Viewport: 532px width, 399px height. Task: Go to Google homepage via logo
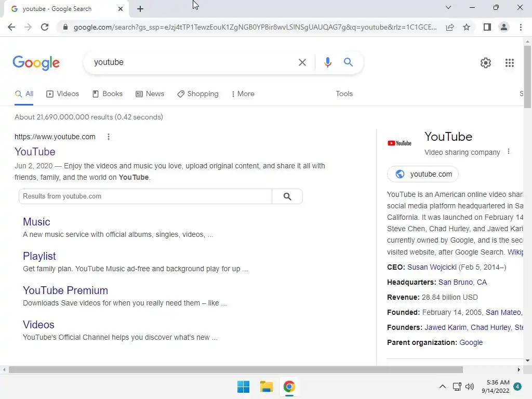(x=36, y=63)
